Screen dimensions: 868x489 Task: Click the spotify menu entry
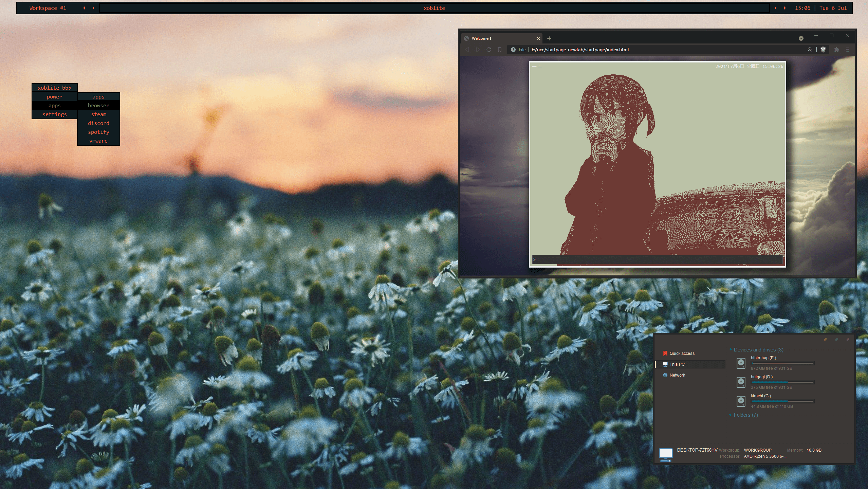pyautogui.click(x=98, y=132)
